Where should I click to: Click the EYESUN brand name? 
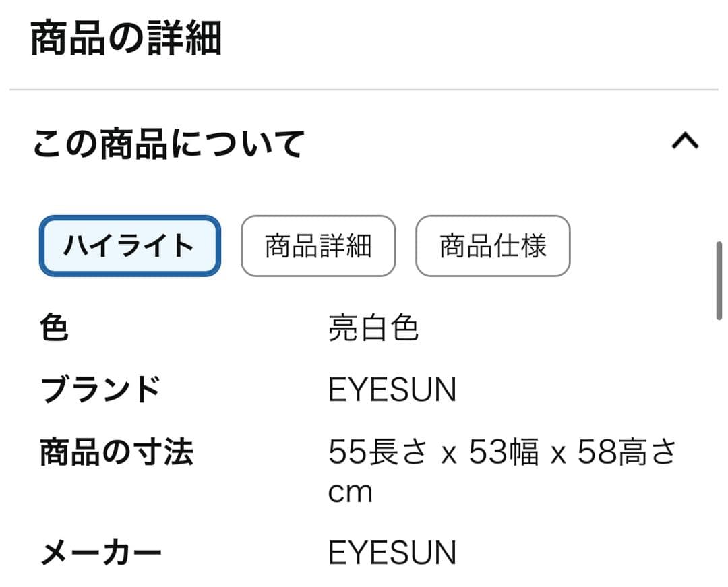[x=392, y=389]
